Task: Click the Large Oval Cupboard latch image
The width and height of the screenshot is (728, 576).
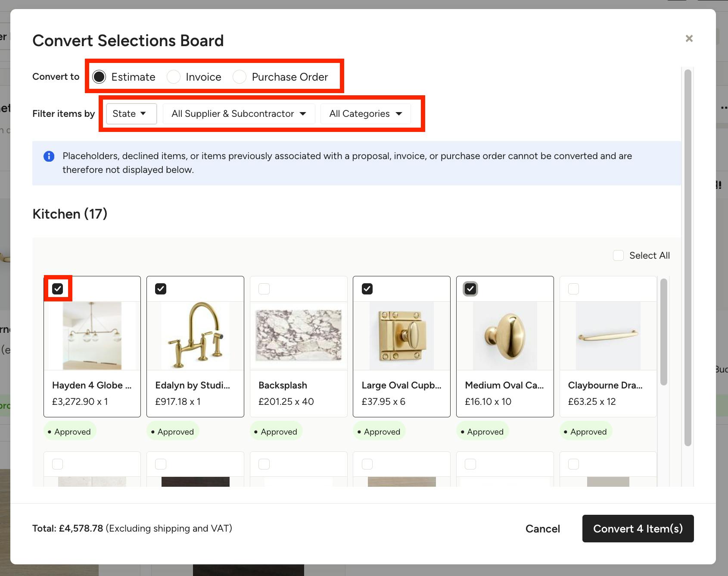Action: [x=401, y=335]
